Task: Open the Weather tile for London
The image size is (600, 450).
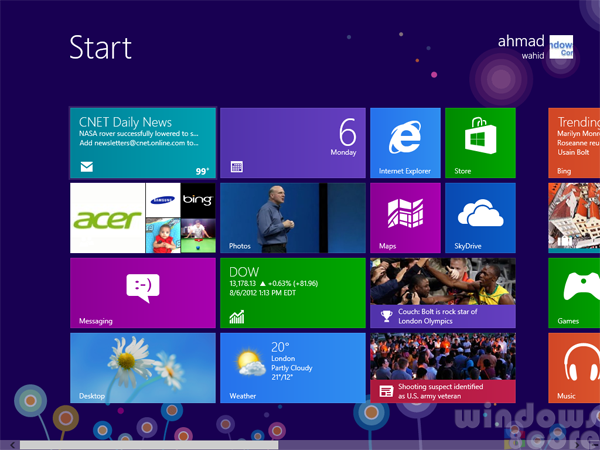Action: [293, 368]
